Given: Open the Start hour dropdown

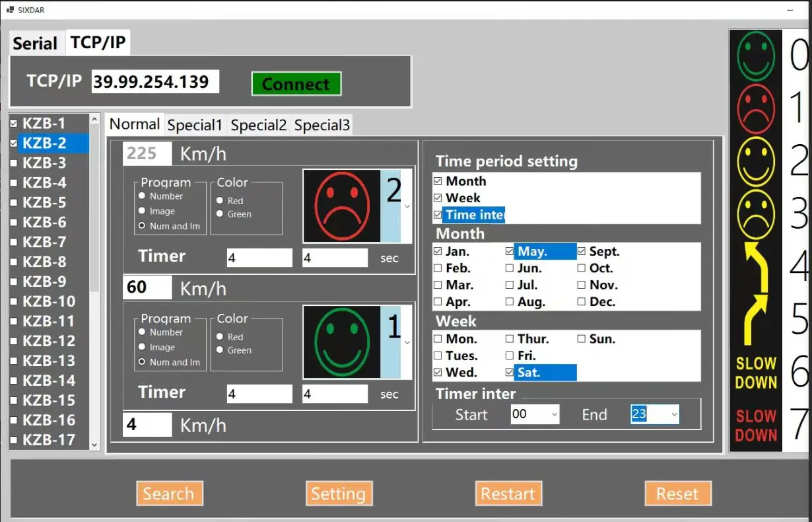Looking at the screenshot, I should (x=555, y=415).
